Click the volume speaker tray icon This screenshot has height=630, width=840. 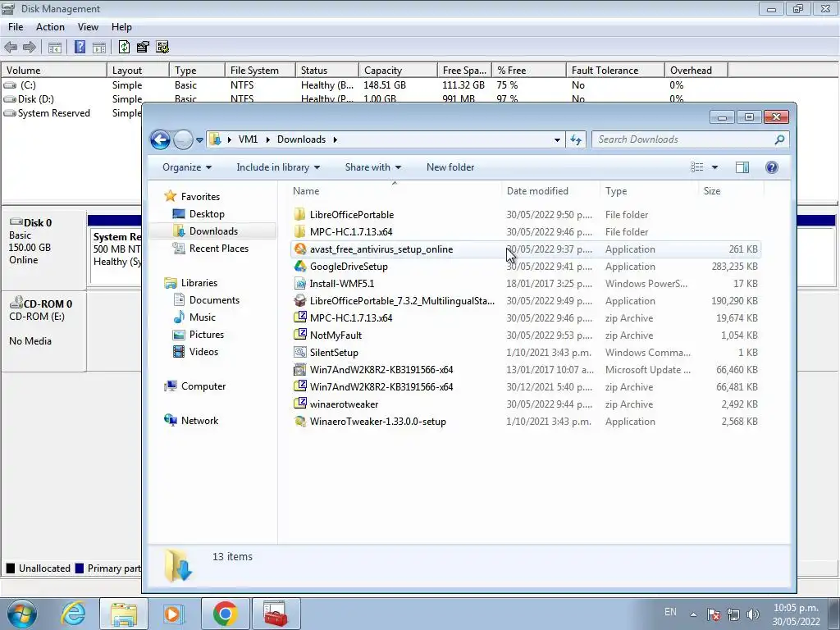tap(753, 614)
